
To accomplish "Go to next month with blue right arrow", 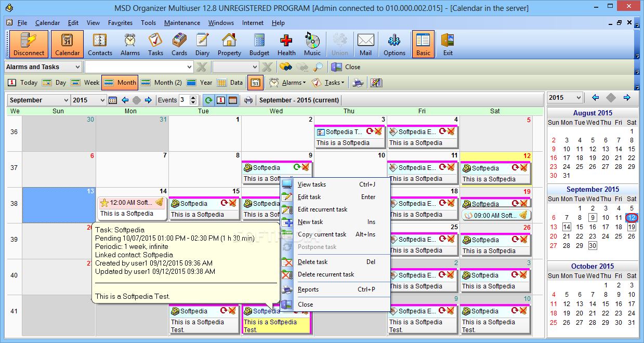I will (148, 100).
